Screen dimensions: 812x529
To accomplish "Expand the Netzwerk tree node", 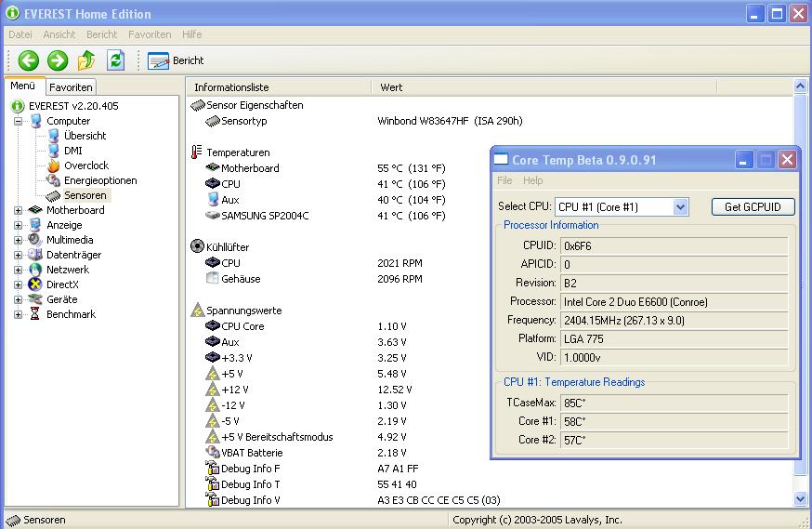I will point(19,270).
